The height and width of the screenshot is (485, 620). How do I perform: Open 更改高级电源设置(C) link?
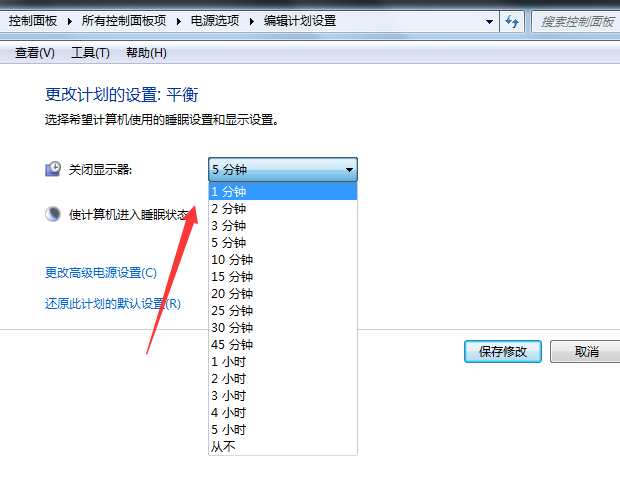[101, 272]
